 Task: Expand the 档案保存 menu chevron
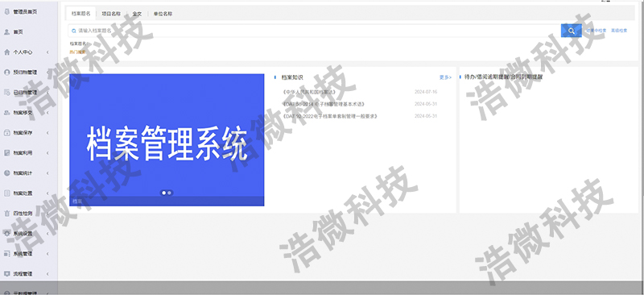point(47,133)
